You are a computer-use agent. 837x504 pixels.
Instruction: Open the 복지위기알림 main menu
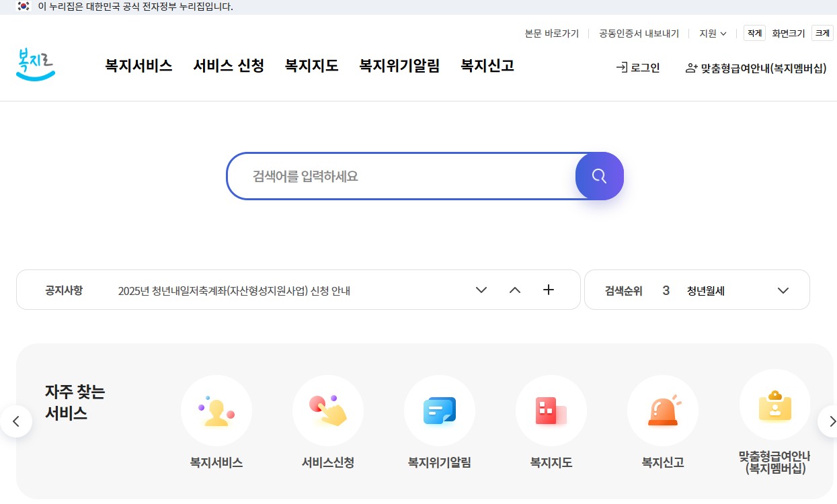tap(399, 66)
